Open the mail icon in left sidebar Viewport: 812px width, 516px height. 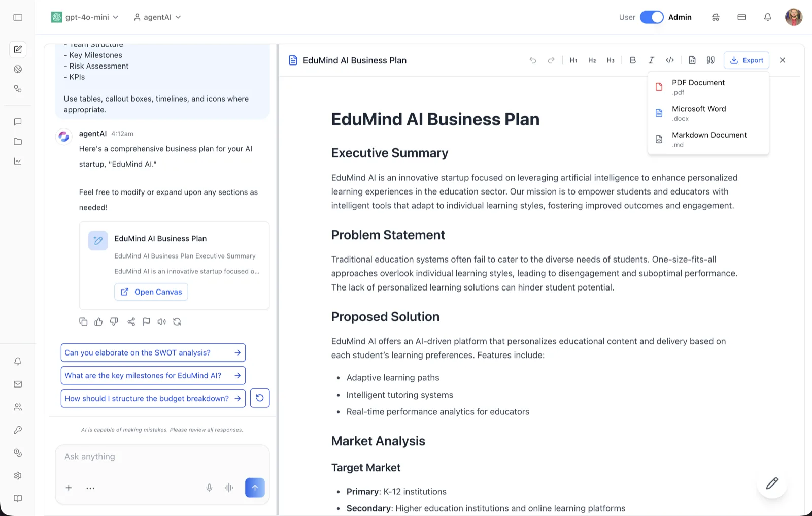click(18, 384)
